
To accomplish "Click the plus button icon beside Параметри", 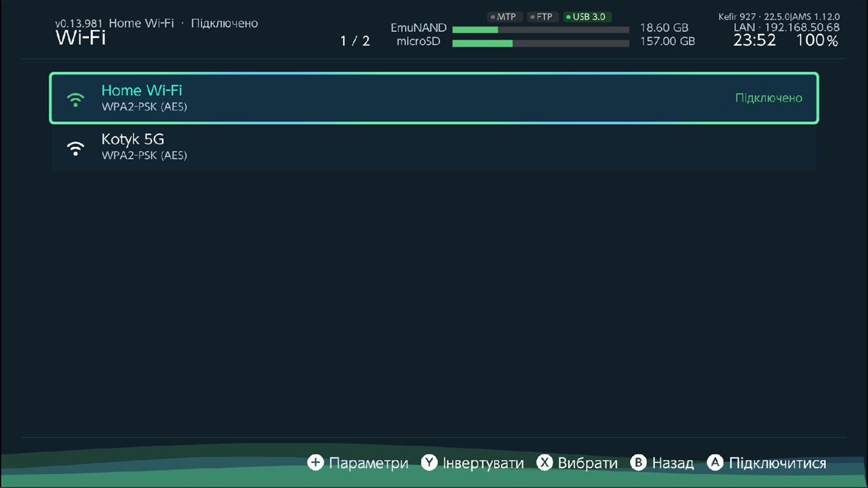I will tap(315, 463).
